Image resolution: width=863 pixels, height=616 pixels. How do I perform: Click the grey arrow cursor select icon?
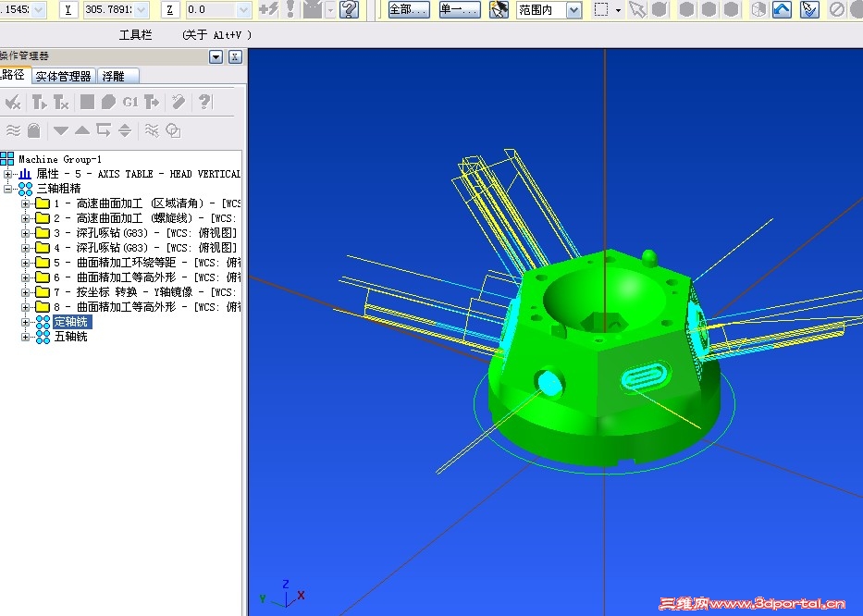[x=637, y=9]
